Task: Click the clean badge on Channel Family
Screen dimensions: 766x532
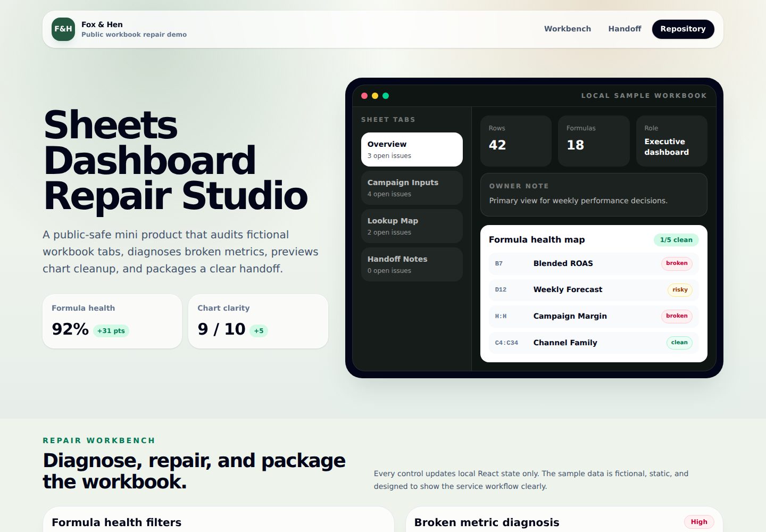Action: click(x=679, y=343)
